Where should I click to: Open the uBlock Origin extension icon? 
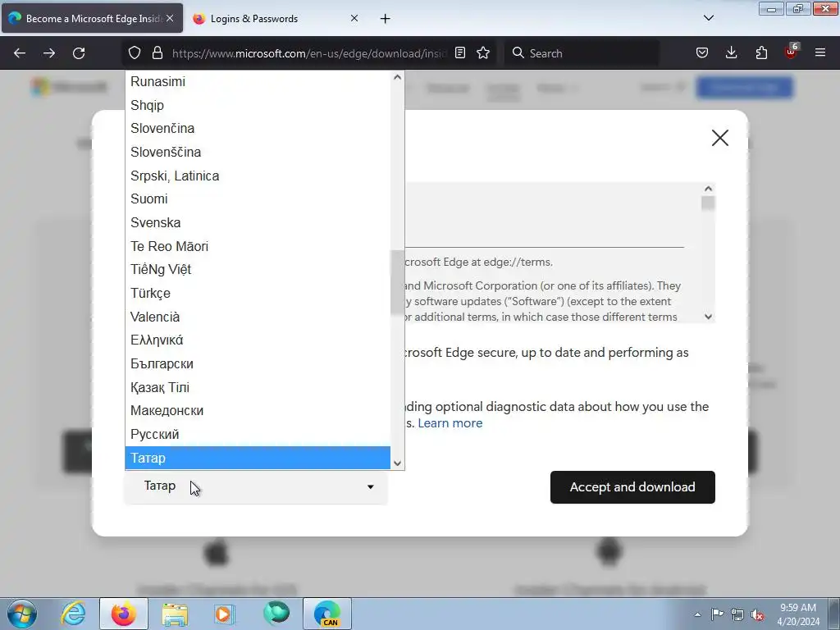point(792,52)
